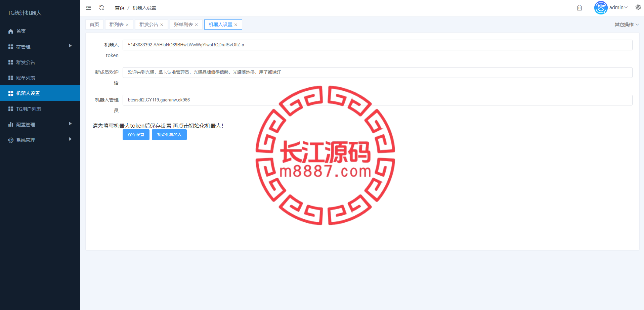Click the bar chart icon beside 配置管理
Screen dimensions: 644x310
point(11,125)
